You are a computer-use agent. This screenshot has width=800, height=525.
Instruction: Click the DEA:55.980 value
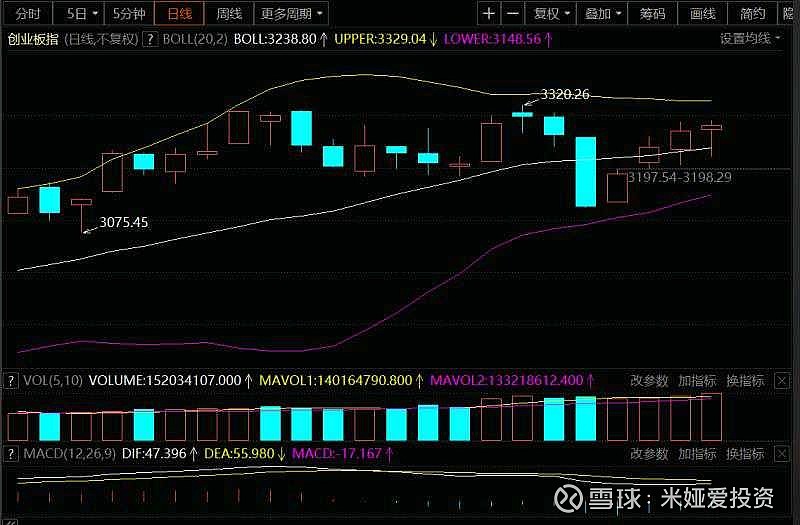click(239, 454)
